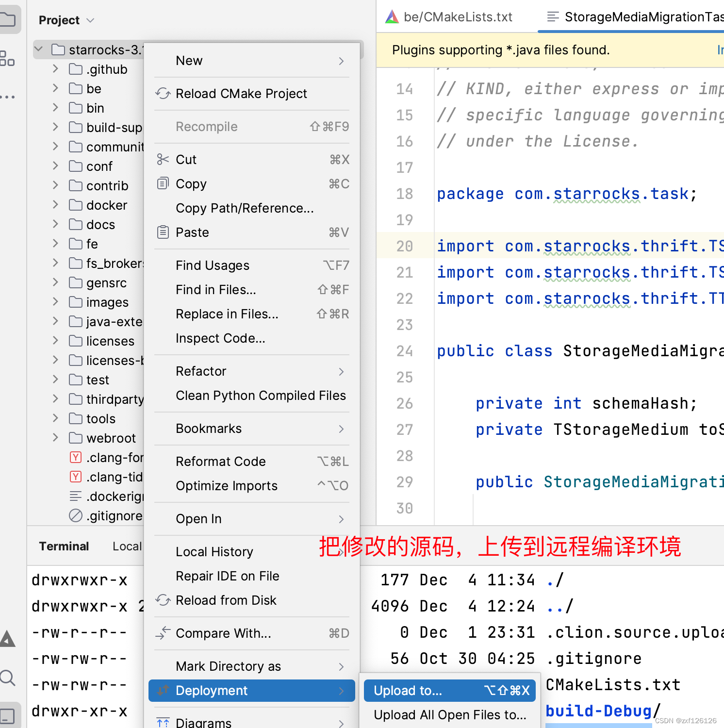
Task: Open the search tool icon in sidebar
Action: click(x=7, y=678)
